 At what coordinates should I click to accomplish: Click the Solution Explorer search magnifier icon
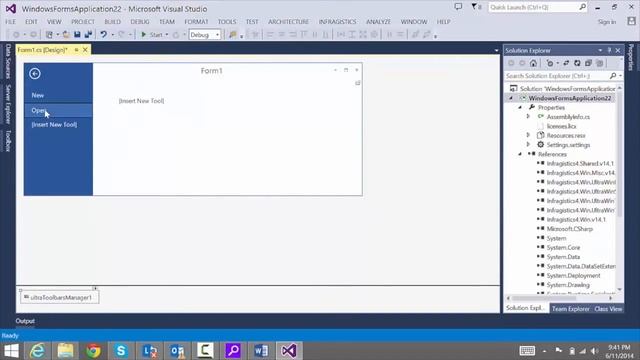pos(613,76)
